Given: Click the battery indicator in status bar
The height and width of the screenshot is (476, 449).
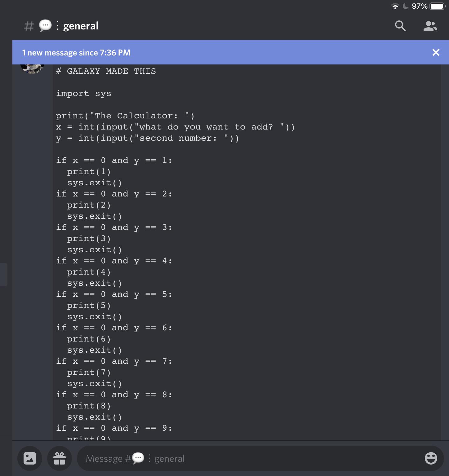Looking at the screenshot, I should click(x=438, y=6).
